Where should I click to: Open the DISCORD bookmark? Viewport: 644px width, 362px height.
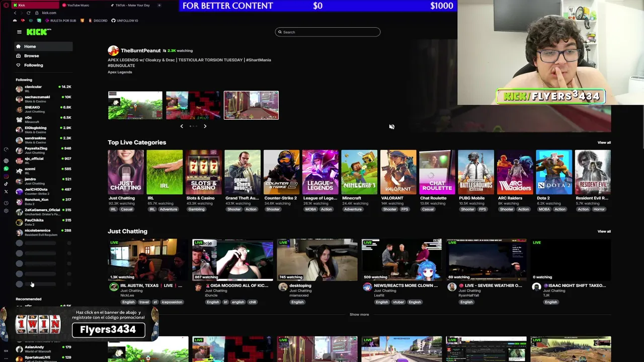[x=98, y=21]
